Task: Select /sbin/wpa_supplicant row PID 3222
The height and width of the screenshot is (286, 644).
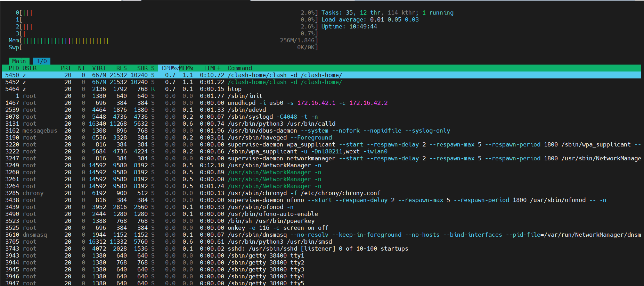Action: [x=321, y=151]
